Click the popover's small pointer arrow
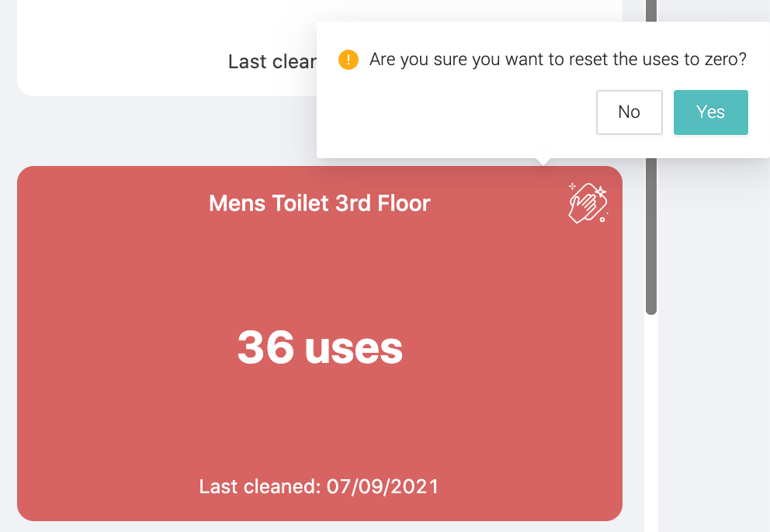 coord(543,161)
